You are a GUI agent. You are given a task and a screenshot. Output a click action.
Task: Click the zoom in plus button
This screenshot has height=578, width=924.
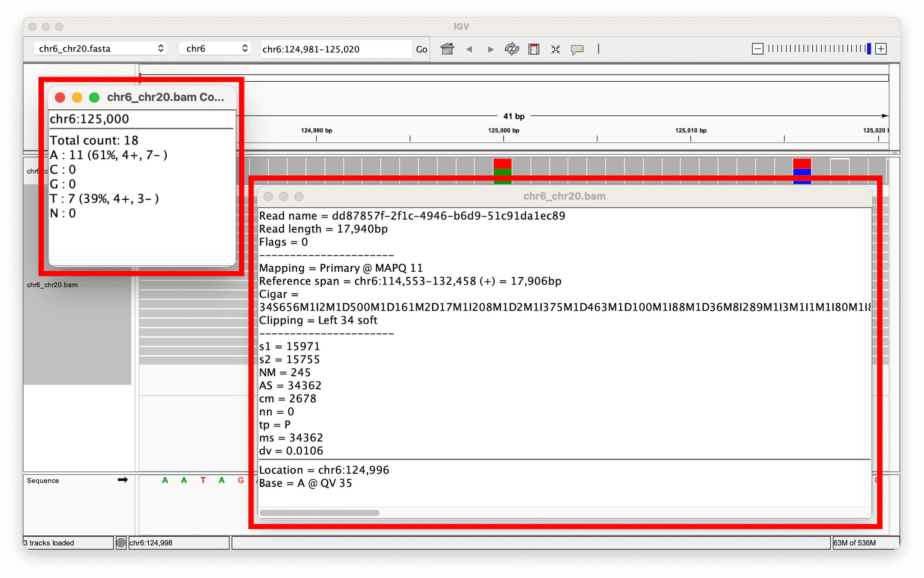point(881,48)
